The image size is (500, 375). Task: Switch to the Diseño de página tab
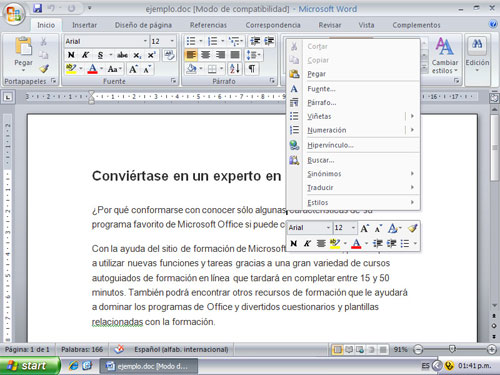(143, 25)
